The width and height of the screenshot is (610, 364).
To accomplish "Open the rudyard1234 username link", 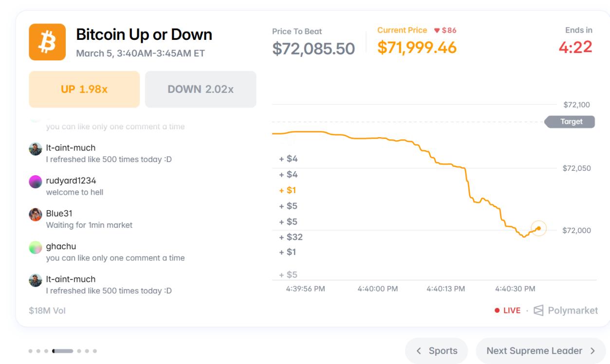I will 71,181.
